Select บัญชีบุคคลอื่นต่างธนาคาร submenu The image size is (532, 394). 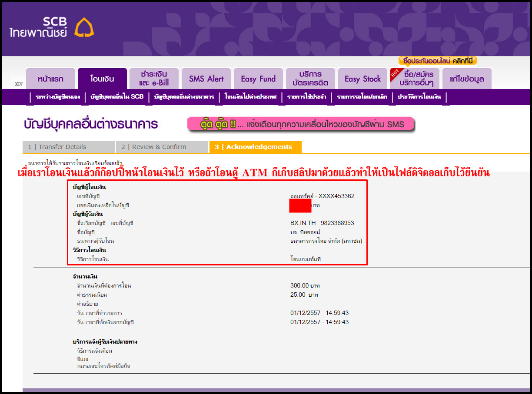click(184, 97)
